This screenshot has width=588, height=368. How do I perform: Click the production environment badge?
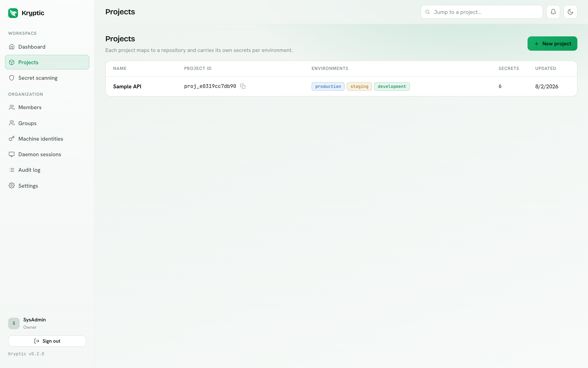(x=328, y=86)
